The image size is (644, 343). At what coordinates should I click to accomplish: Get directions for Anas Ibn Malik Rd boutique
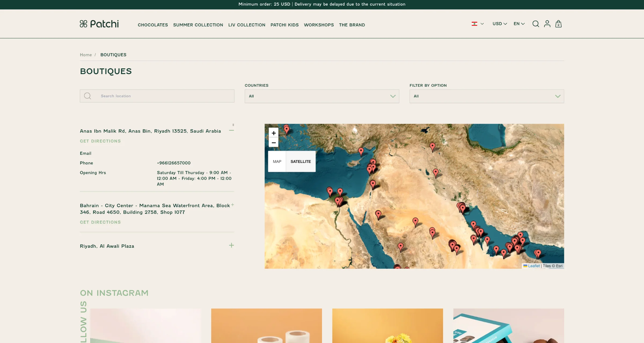(100, 141)
